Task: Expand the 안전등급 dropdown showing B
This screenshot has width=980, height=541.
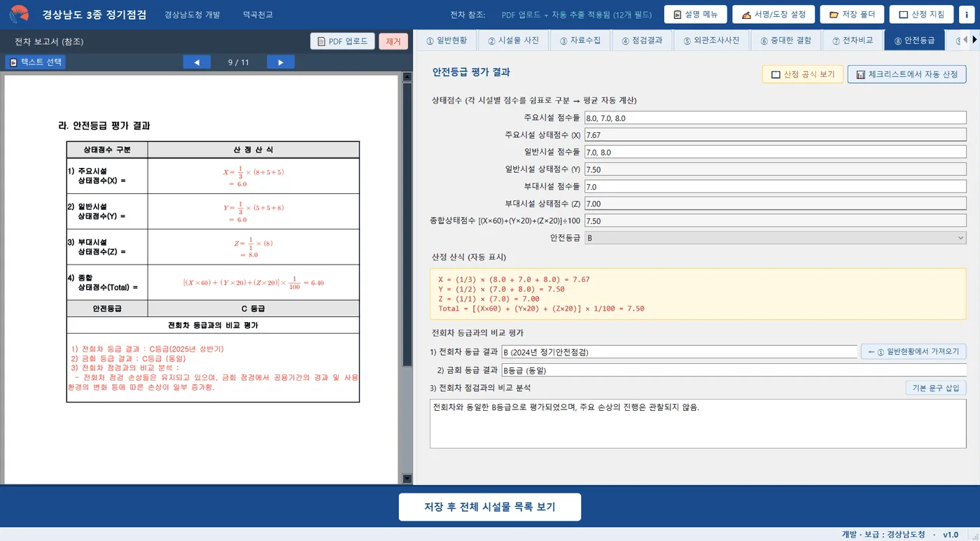Action: coord(776,238)
